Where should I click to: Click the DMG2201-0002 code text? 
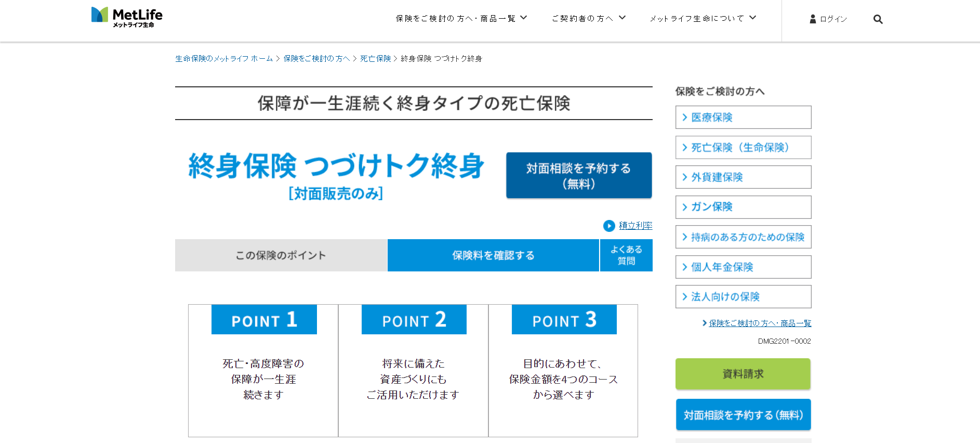(x=784, y=342)
